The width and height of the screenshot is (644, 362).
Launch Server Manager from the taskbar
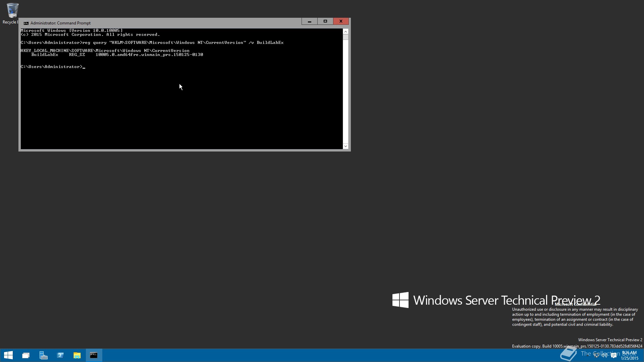coord(43,355)
